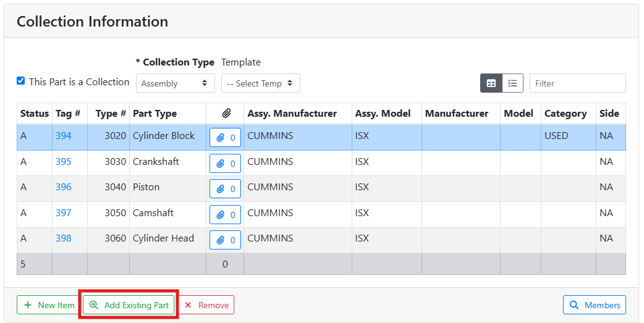The width and height of the screenshot is (644, 323).
Task: Click into the Filter text field
Action: point(577,83)
